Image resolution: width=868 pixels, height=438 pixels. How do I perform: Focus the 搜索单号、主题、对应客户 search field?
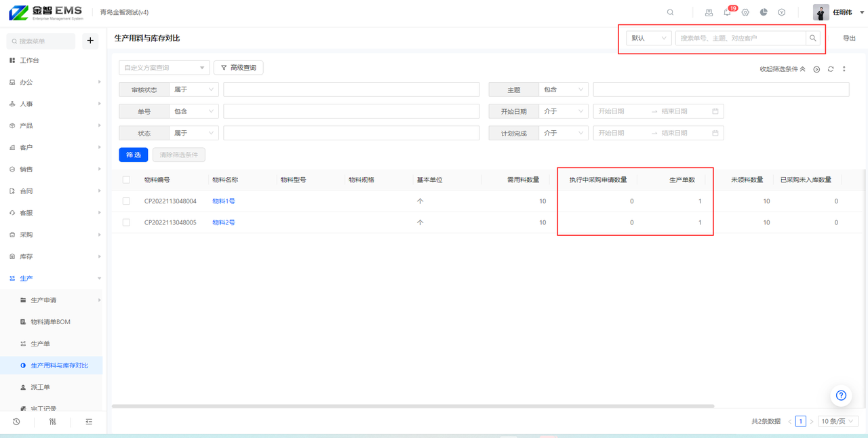tap(741, 38)
